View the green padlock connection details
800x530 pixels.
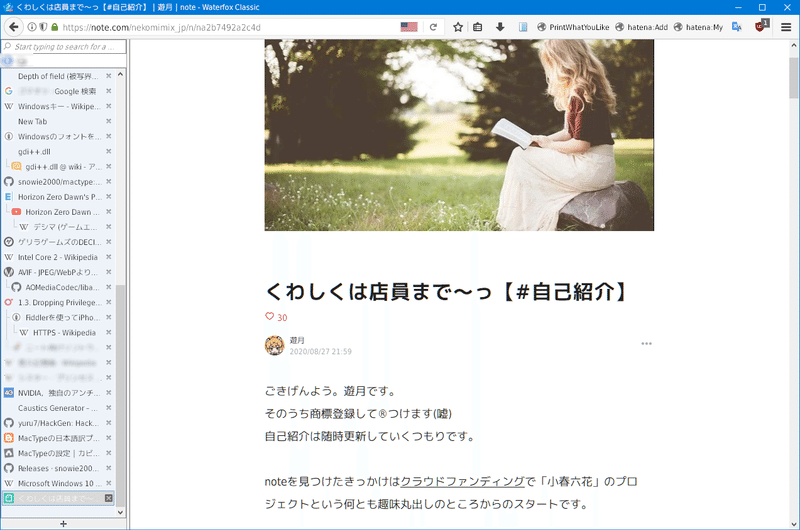(55, 27)
